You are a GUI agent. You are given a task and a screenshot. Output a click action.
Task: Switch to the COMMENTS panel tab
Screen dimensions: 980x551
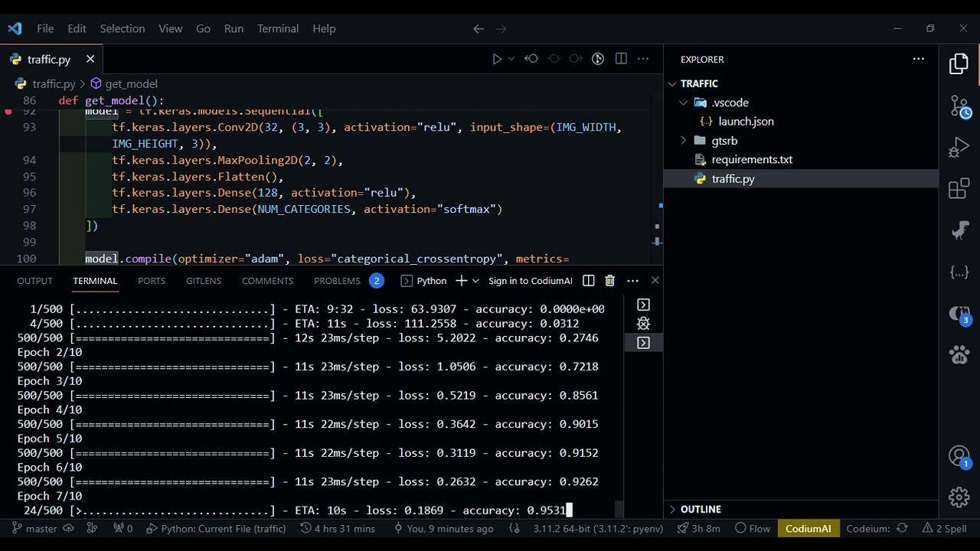pyautogui.click(x=267, y=281)
